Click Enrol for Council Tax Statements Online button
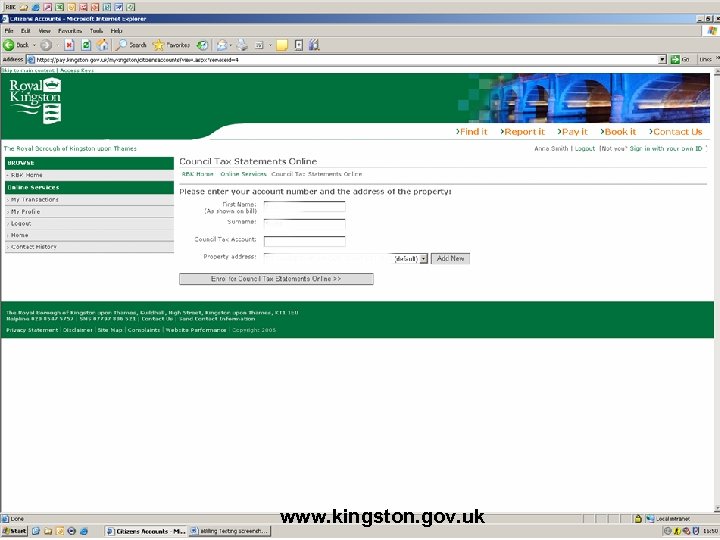The image size is (720, 540). [x=276, y=279]
